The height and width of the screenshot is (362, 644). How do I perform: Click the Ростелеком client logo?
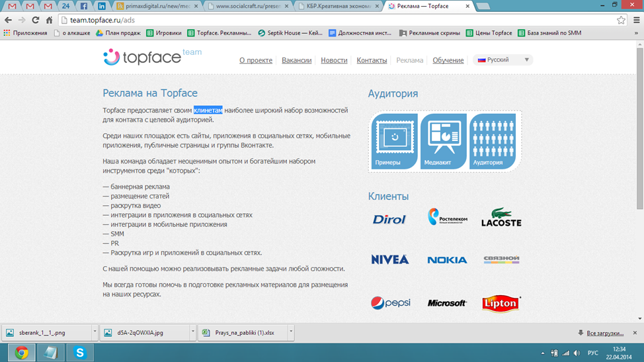[447, 217]
